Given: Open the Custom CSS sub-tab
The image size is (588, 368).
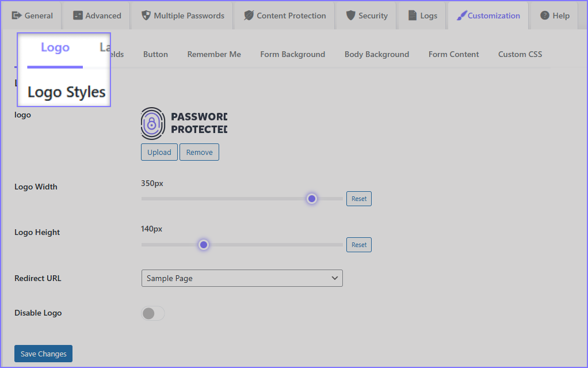Looking at the screenshot, I should pos(520,54).
